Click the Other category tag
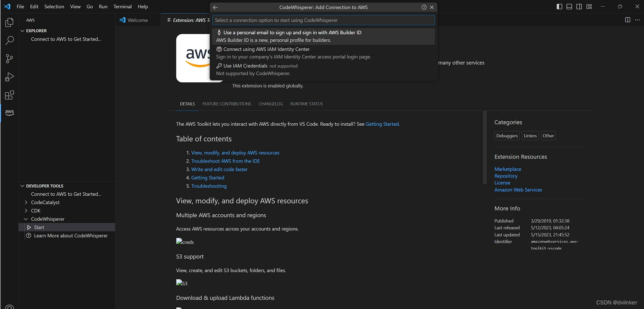The width and height of the screenshot is (644, 309). click(548, 136)
